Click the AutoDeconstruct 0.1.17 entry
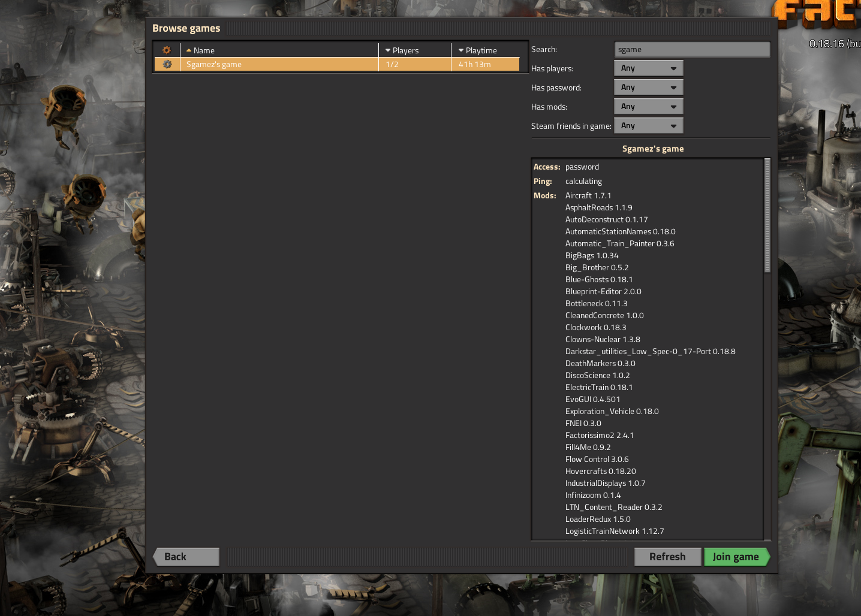This screenshot has width=861, height=616. click(606, 219)
